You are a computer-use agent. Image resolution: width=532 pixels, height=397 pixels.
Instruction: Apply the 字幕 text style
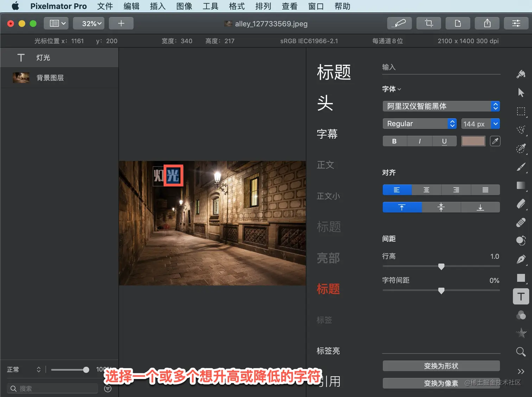click(327, 134)
